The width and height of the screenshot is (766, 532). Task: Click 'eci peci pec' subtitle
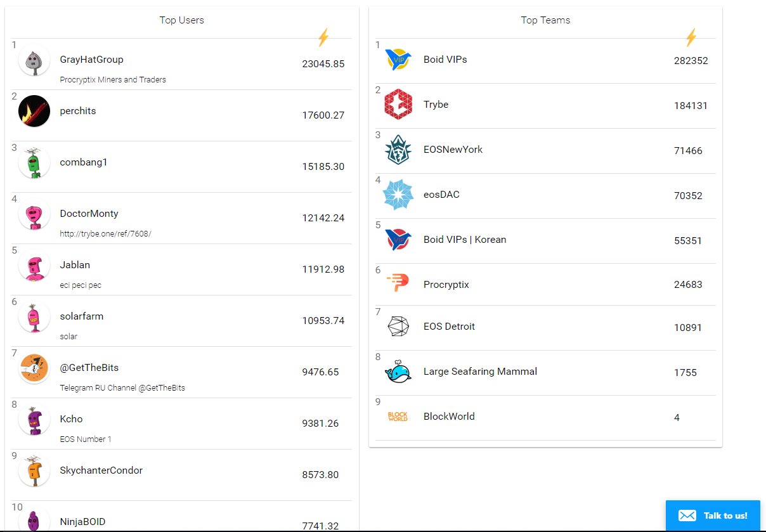[81, 285]
